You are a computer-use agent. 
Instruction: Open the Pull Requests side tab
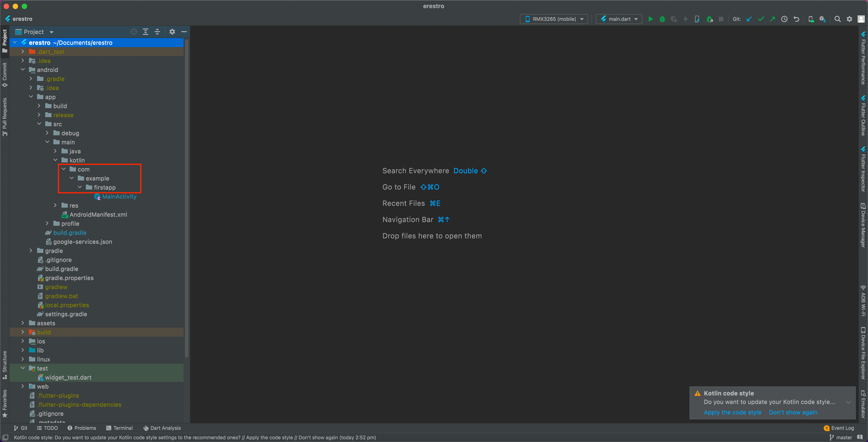point(5,117)
